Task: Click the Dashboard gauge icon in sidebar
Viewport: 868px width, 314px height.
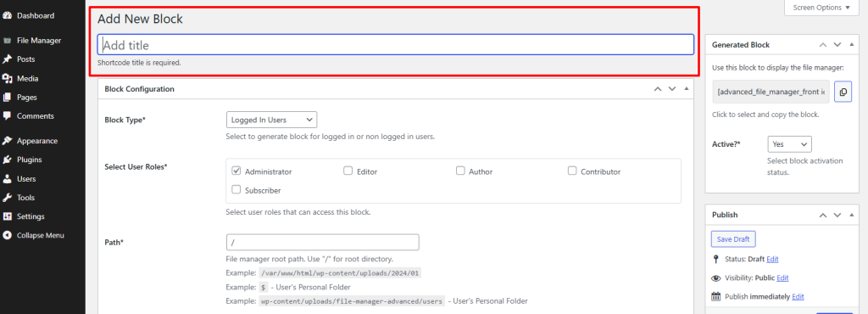Action: click(7, 15)
